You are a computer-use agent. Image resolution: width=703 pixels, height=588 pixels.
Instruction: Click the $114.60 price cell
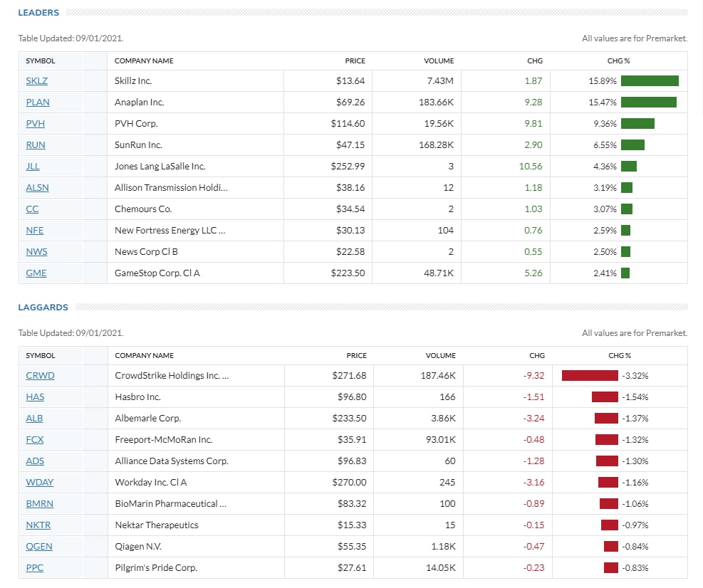click(x=348, y=124)
